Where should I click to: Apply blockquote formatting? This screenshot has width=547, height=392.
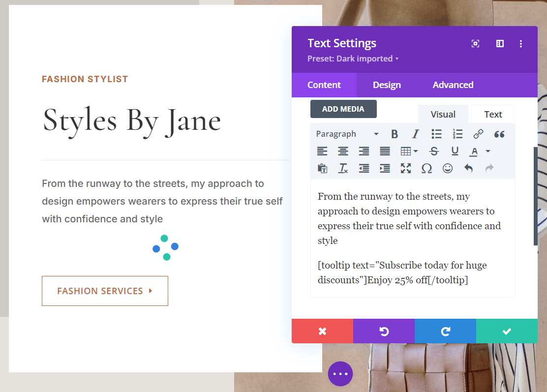(499, 134)
